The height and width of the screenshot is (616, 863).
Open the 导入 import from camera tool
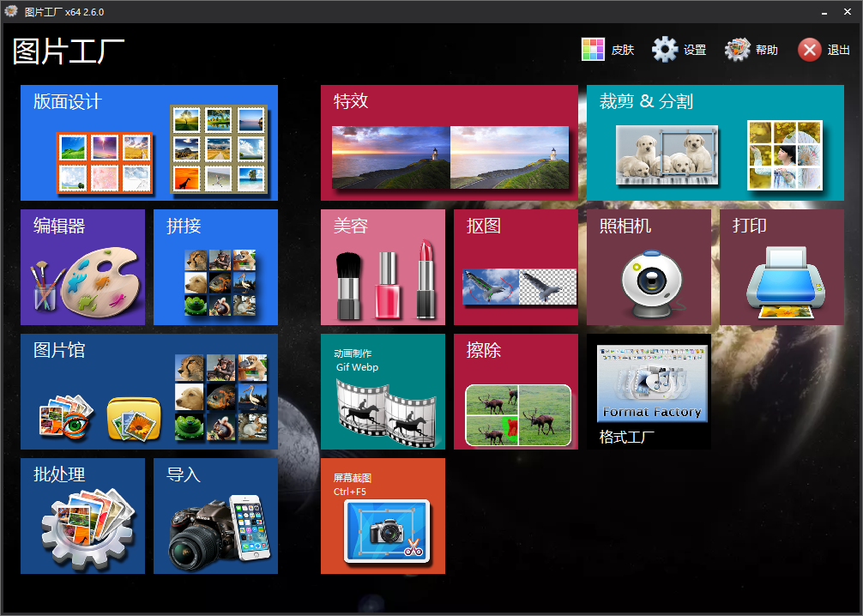click(x=214, y=516)
